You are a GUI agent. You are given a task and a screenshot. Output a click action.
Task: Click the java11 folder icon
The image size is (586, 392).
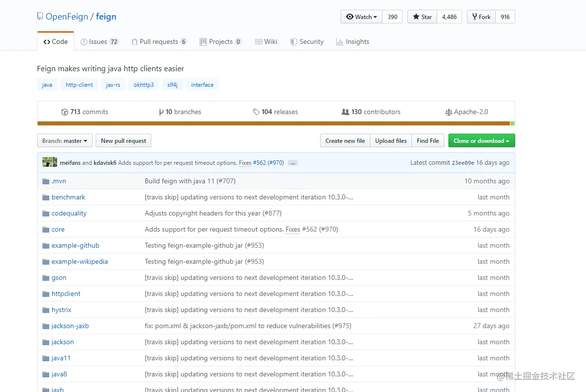[46, 358]
